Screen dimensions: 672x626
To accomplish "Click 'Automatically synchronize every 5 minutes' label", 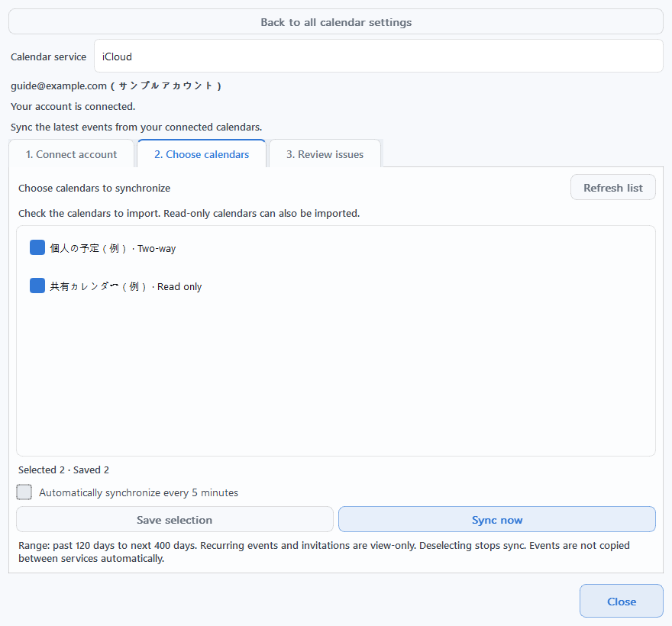I will [138, 492].
